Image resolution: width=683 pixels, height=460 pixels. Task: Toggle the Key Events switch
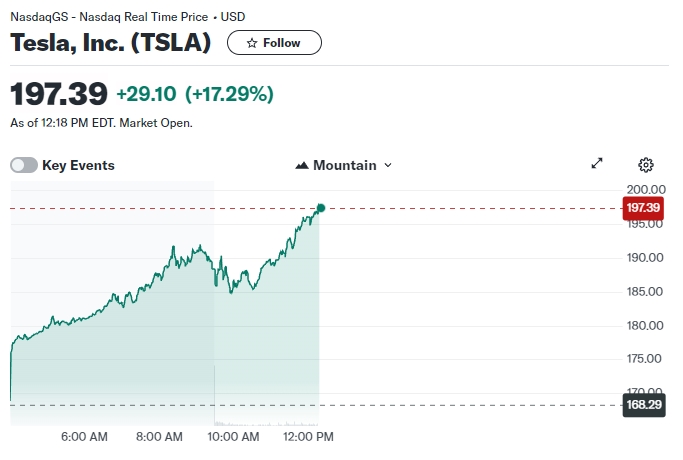[24, 165]
